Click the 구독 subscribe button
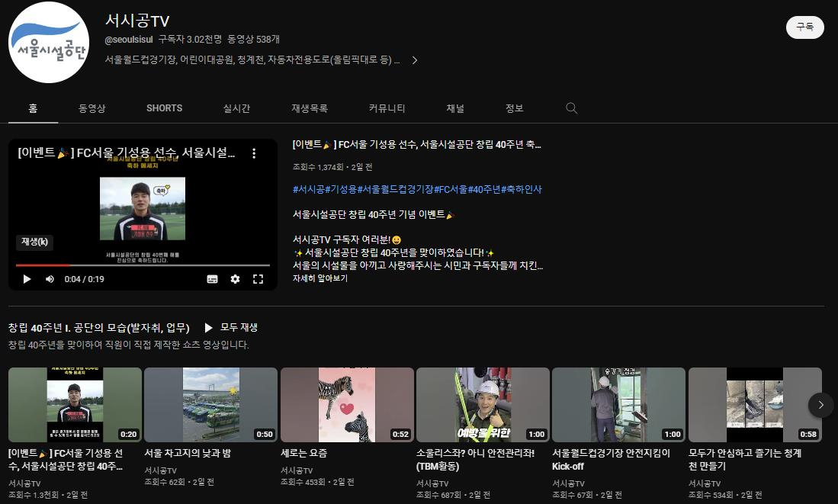This screenshot has width=838, height=504. click(x=805, y=27)
